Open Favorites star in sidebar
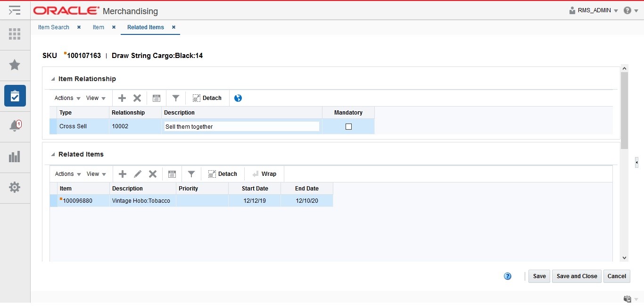The width and height of the screenshot is (644, 306). point(15,65)
